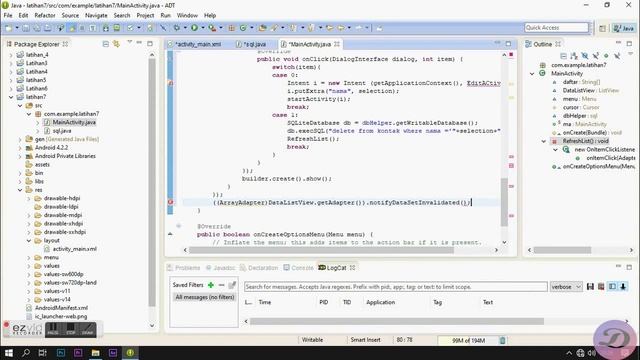Viewport: 640px width, 360px height.
Task: Save LogCat log to file icon
Action: pos(590,287)
